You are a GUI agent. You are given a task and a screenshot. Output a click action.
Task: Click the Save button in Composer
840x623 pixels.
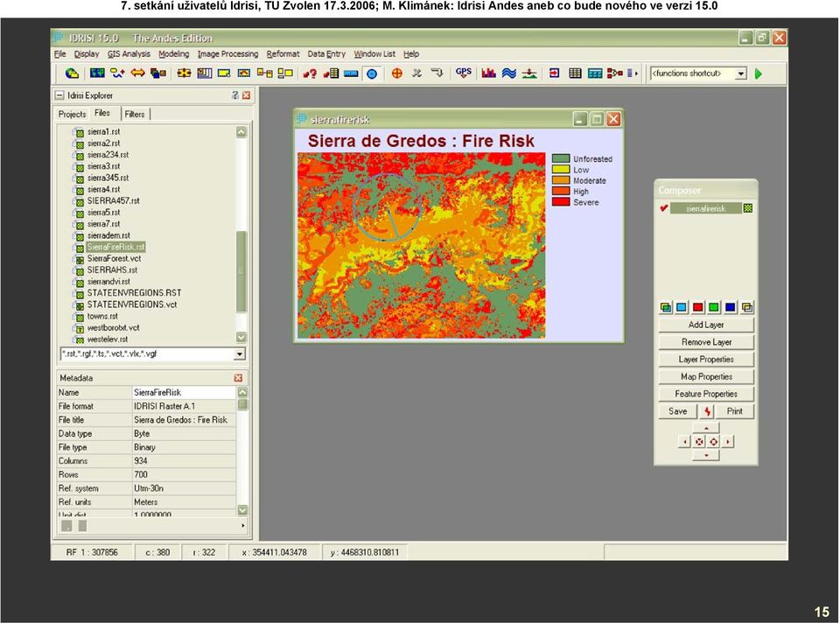pos(677,411)
